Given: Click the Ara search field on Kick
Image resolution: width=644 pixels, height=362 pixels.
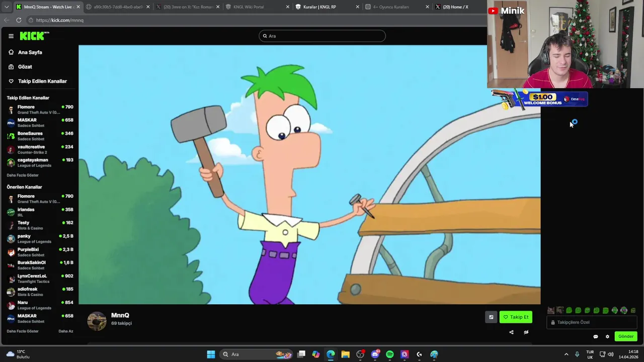Looking at the screenshot, I should (x=322, y=36).
